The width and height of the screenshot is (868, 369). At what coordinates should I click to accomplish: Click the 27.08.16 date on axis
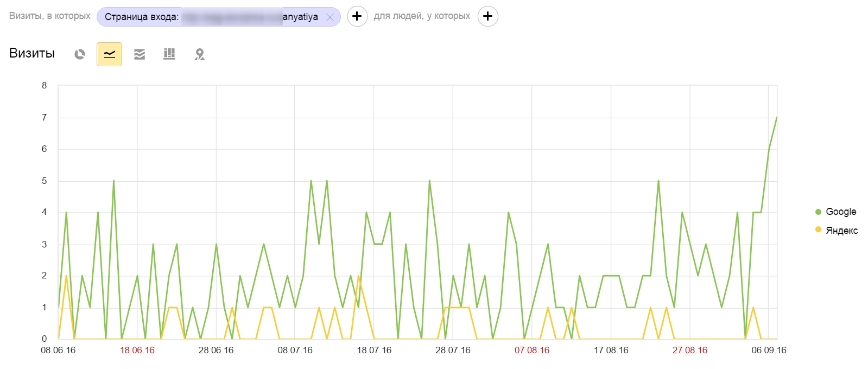(690, 351)
